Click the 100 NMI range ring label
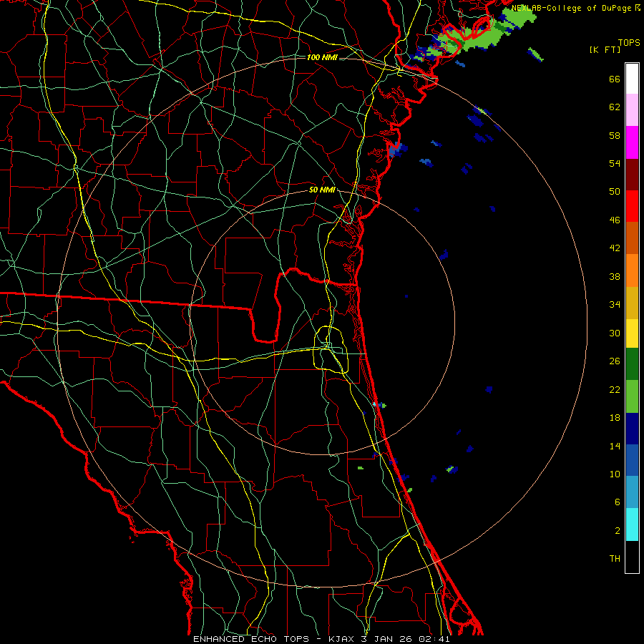The width and height of the screenshot is (644, 644). point(322,57)
